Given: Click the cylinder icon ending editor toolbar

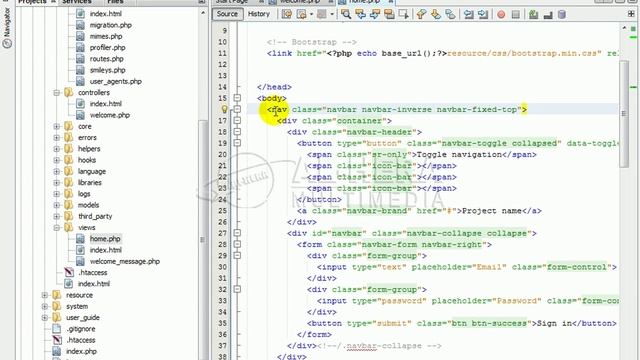Looking at the screenshot, I should tap(562, 14).
